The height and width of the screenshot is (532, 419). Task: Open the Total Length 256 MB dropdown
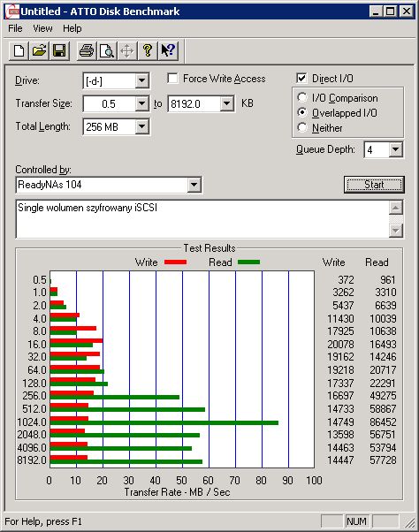(141, 127)
